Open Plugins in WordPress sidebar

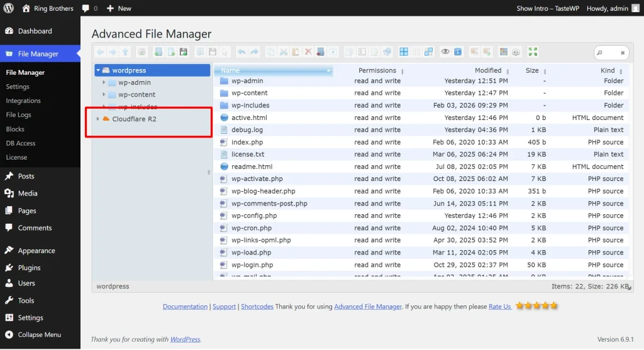[40, 268]
